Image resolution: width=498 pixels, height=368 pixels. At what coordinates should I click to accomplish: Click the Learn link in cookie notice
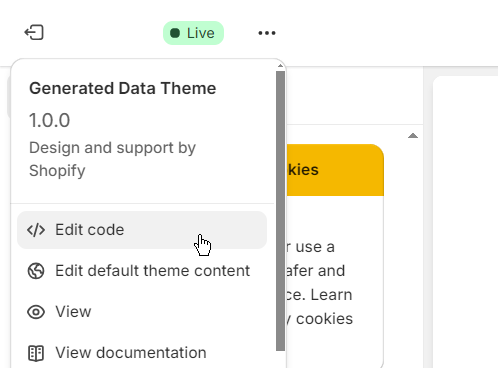pos(331,295)
